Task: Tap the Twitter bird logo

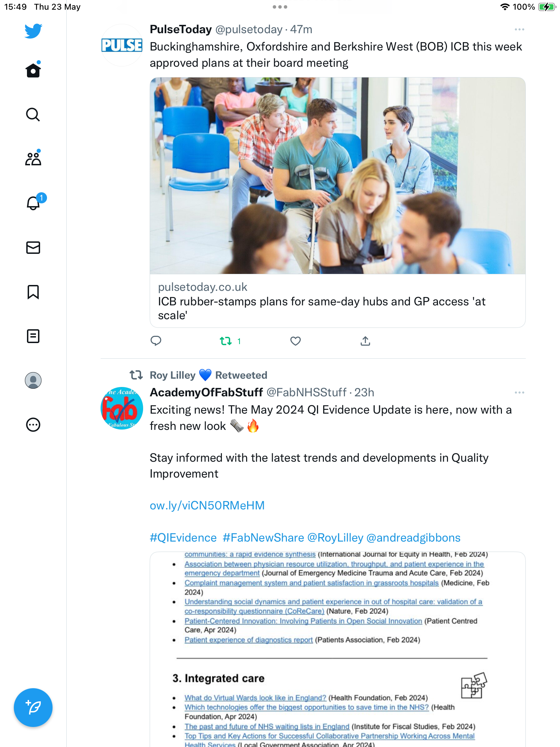Action: tap(33, 31)
